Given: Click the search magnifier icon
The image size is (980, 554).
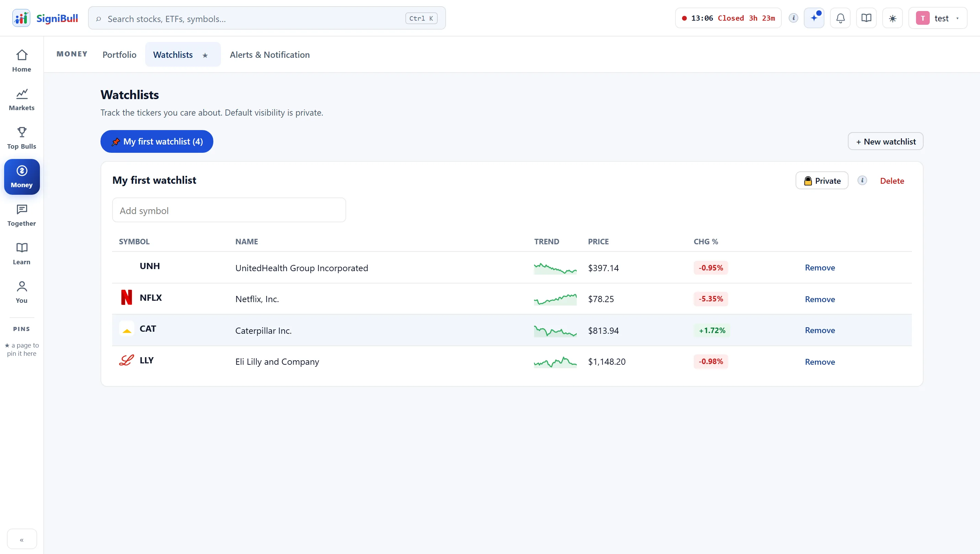Looking at the screenshot, I should (x=98, y=19).
